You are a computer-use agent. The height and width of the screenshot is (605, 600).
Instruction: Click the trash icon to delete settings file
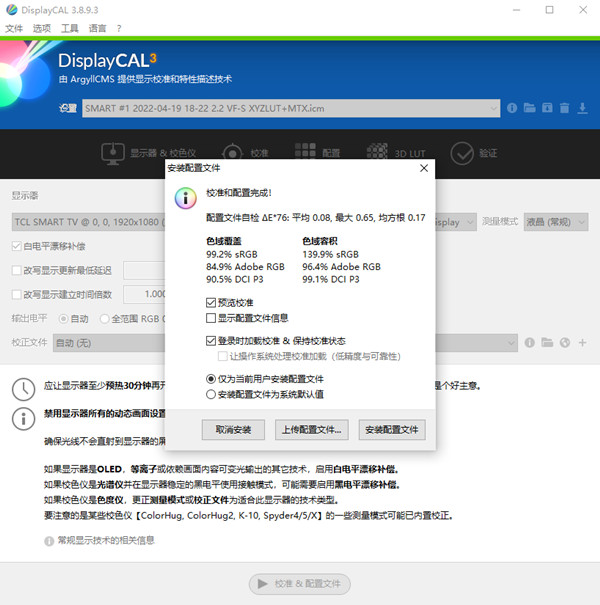coord(565,108)
